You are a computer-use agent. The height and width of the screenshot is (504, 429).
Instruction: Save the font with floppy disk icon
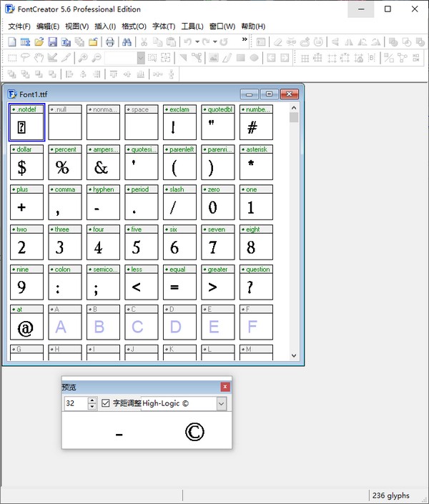(x=52, y=41)
